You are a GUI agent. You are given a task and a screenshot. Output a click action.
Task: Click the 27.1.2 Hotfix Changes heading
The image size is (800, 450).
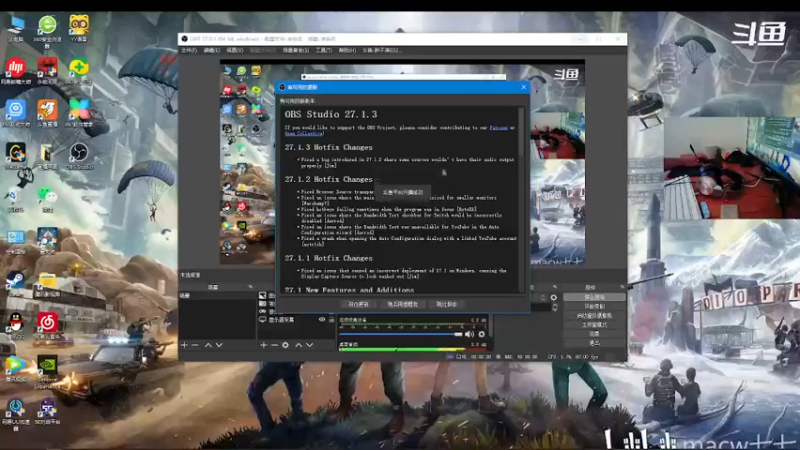click(329, 180)
